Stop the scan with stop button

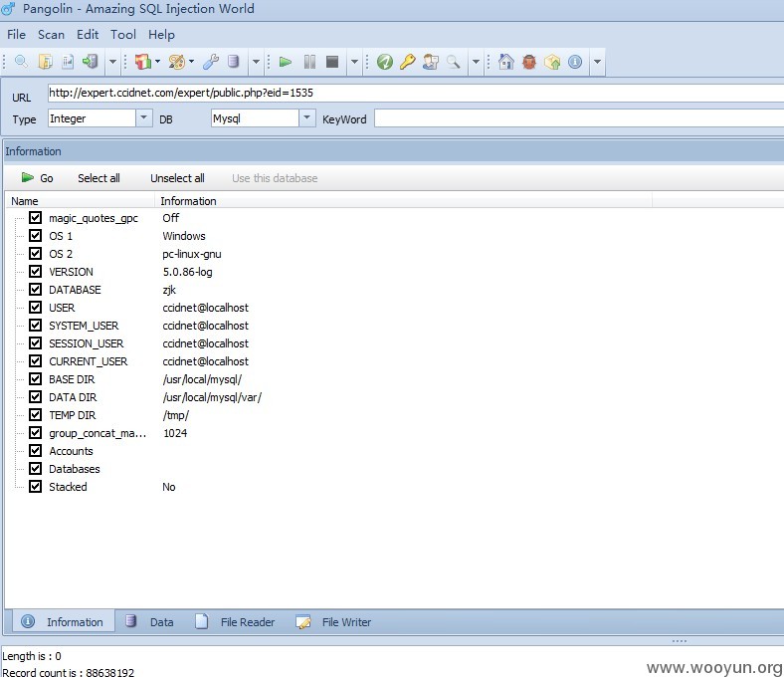pyautogui.click(x=332, y=62)
